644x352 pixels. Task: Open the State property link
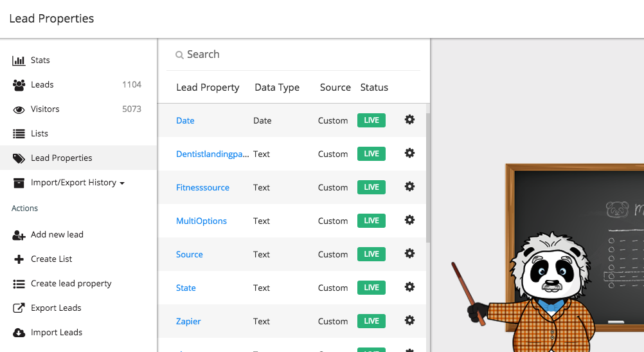[186, 288]
